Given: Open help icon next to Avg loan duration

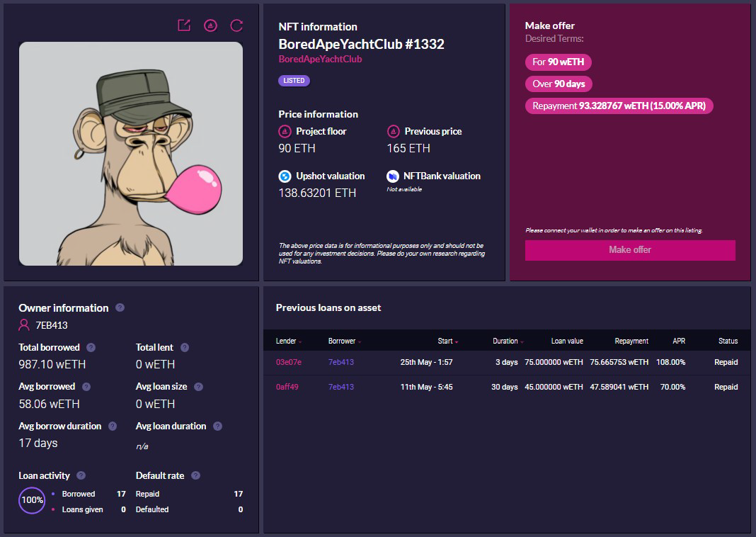Looking at the screenshot, I should [x=217, y=426].
